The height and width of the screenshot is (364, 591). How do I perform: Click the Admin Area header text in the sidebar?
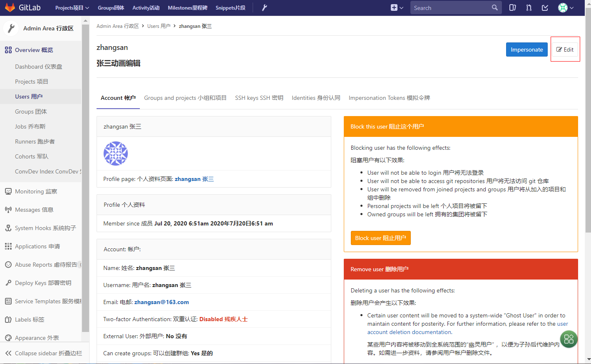point(48,28)
